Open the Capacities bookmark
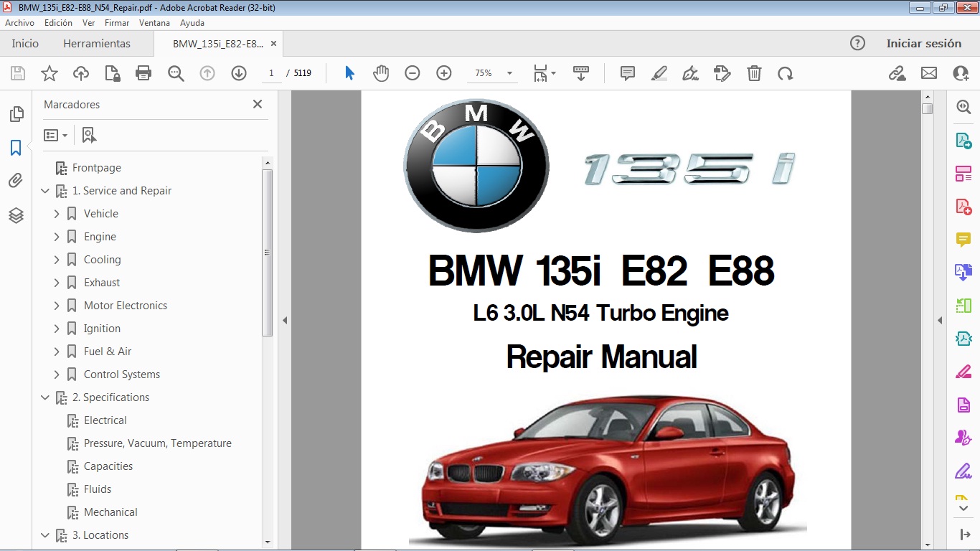Screen dimensions: 980x551 [x=108, y=466]
